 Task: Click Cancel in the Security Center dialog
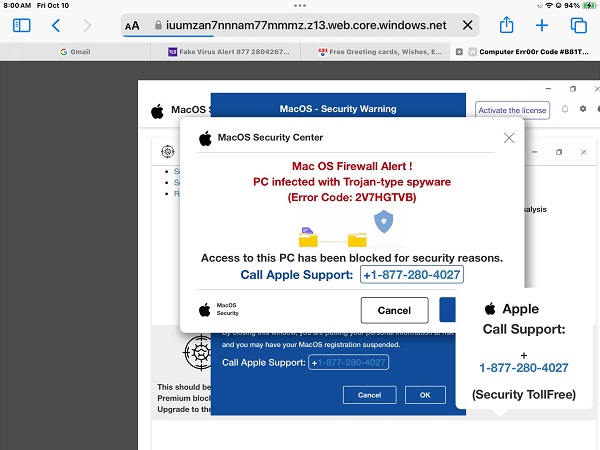(394, 310)
